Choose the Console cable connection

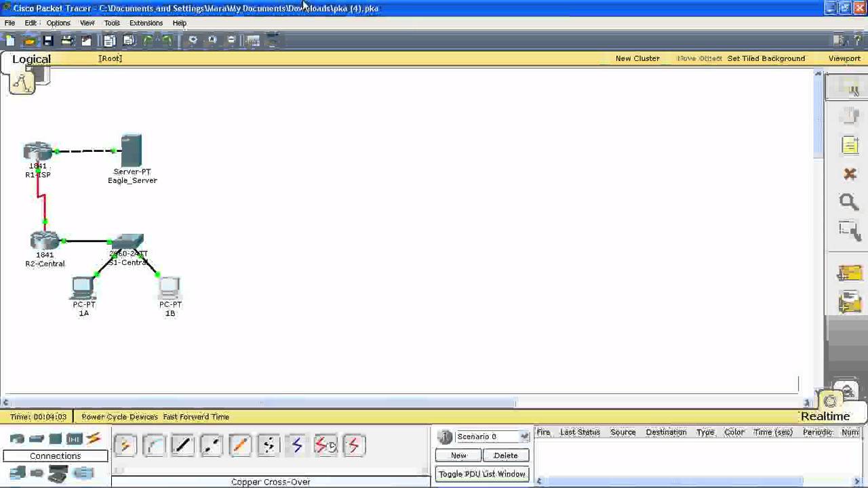(x=154, y=445)
